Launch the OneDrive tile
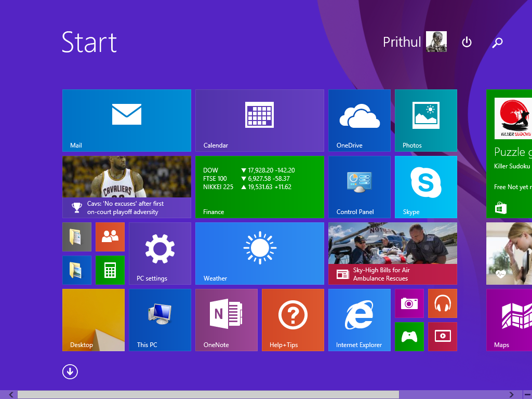 [360, 121]
